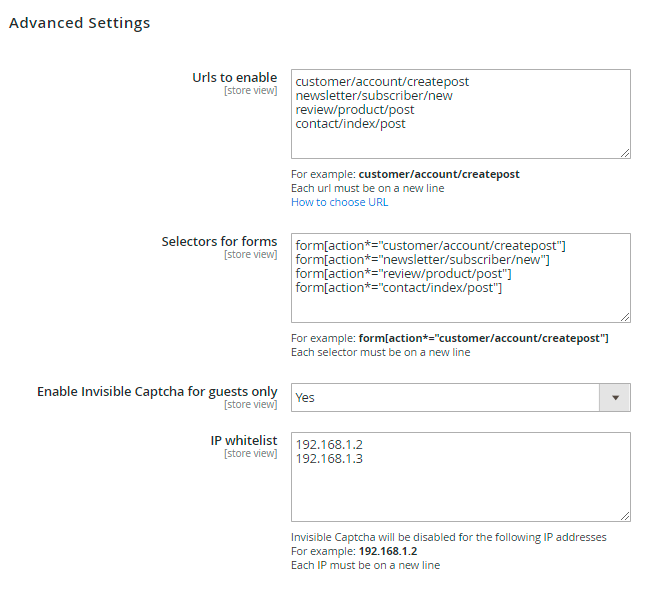The height and width of the screenshot is (594, 668).
Task: Click the "IP whitelist" field label
Action: [x=243, y=440]
